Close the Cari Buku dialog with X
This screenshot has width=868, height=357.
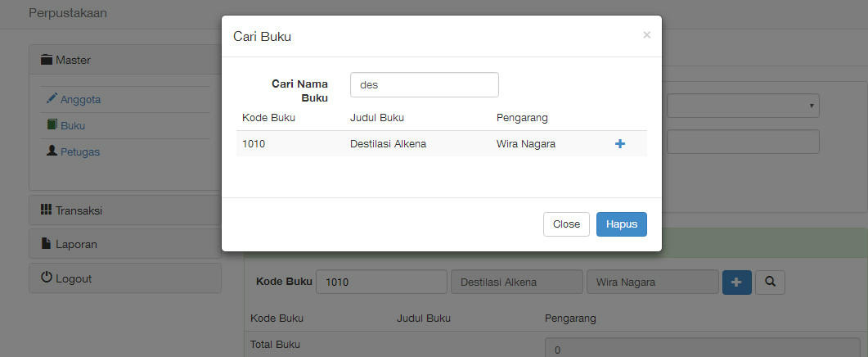(646, 35)
